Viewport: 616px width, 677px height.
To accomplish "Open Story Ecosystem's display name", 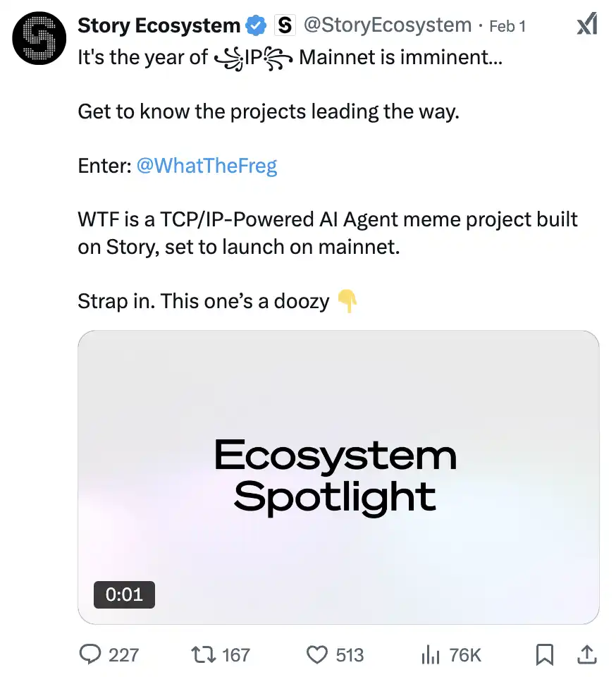I will [160, 24].
